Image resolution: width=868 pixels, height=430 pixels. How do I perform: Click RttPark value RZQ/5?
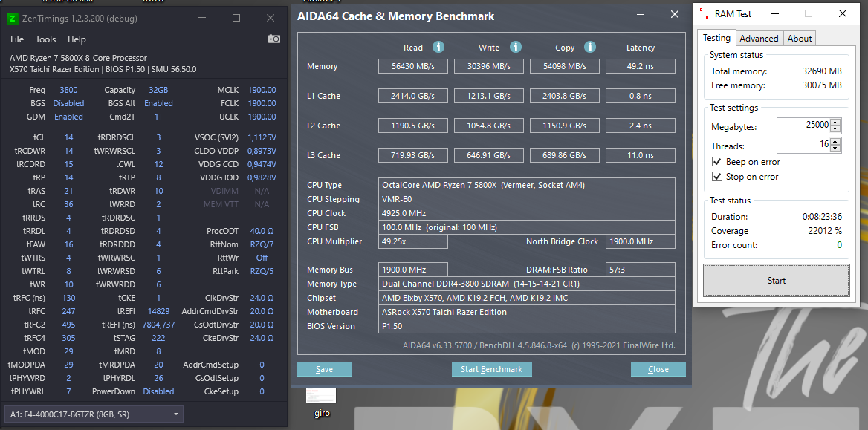click(x=262, y=271)
